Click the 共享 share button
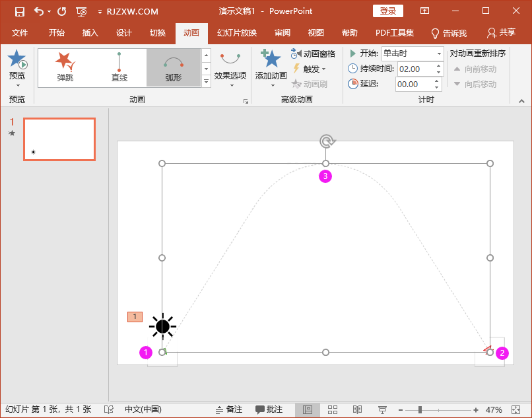532x418 pixels. click(x=501, y=33)
